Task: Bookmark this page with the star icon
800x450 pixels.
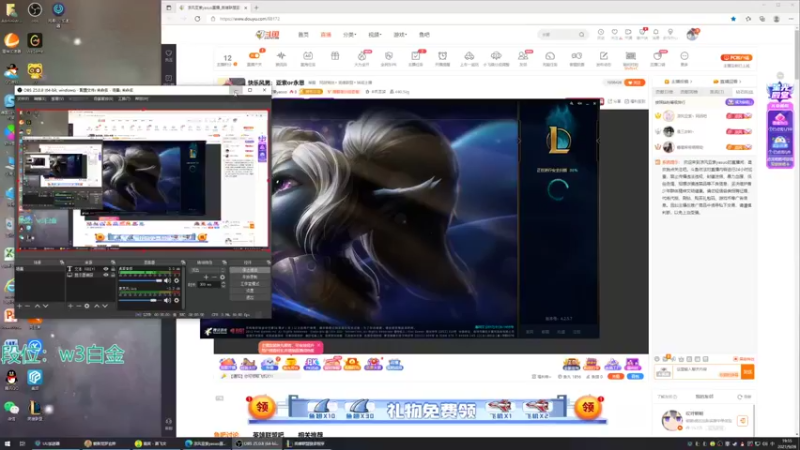Action: 733,19
